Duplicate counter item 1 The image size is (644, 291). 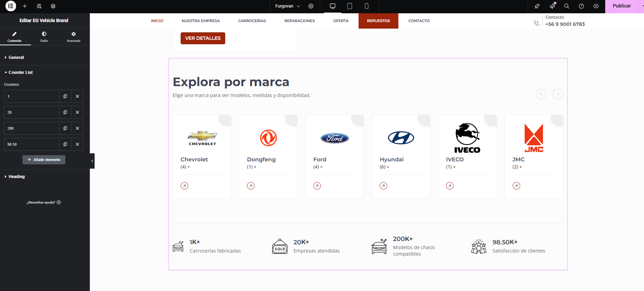pyautogui.click(x=65, y=96)
